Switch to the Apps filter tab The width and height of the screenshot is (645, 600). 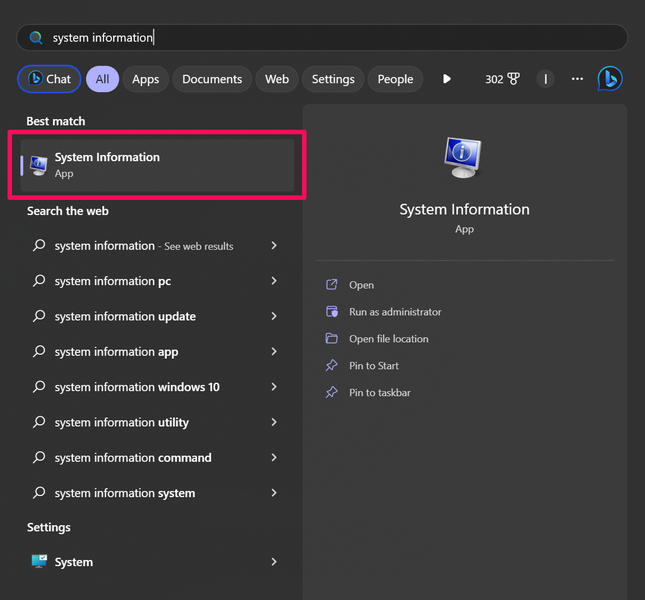pos(146,79)
